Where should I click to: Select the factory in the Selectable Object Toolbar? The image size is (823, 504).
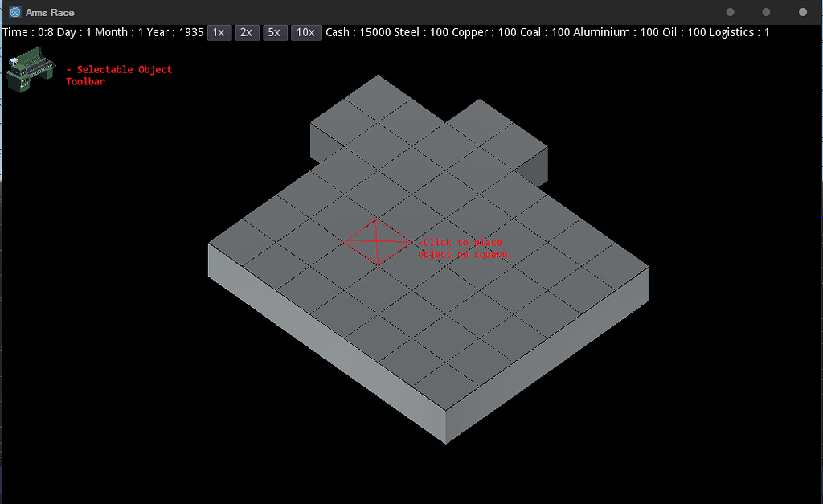[x=30, y=68]
